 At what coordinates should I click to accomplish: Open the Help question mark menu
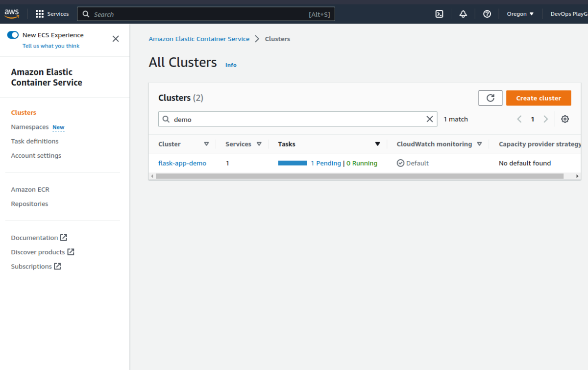pos(487,14)
